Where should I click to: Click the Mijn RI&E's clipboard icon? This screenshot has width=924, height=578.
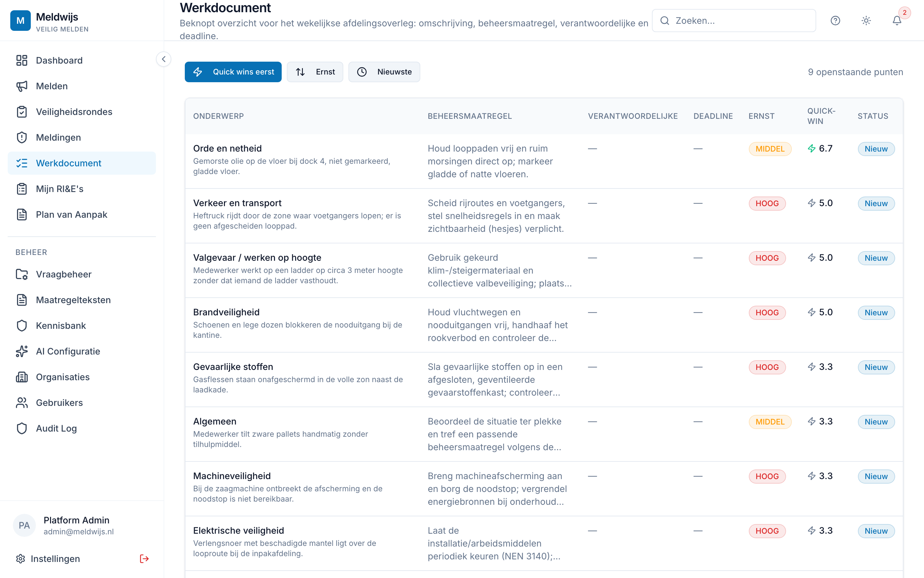22,189
